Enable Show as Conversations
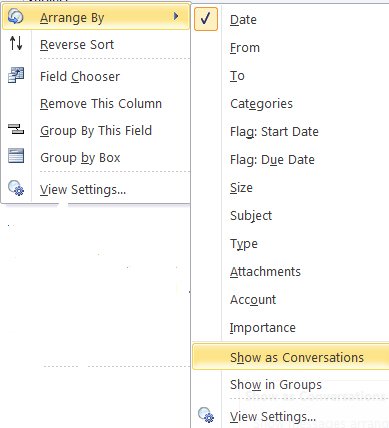This screenshot has height=428, width=389. [x=291, y=357]
